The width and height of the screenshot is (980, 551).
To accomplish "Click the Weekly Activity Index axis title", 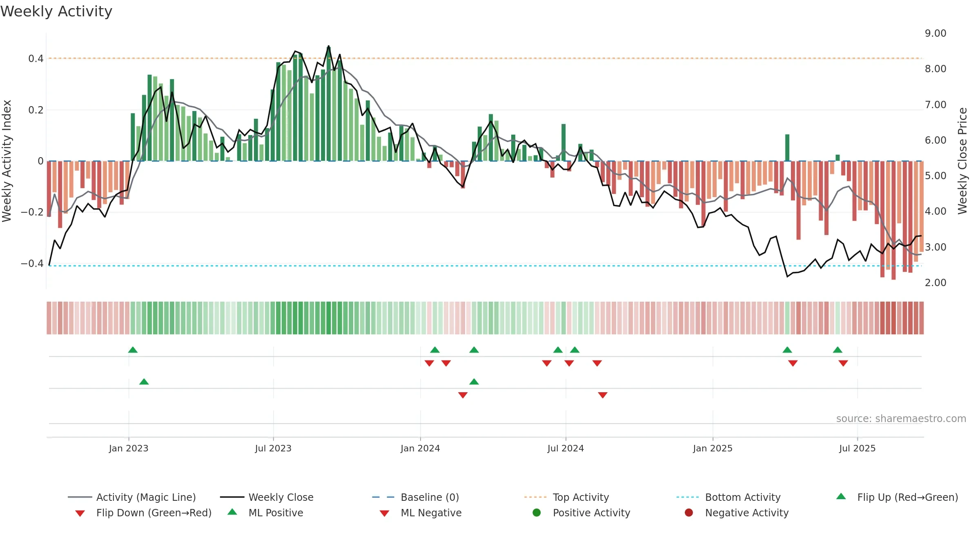I will [x=7, y=161].
